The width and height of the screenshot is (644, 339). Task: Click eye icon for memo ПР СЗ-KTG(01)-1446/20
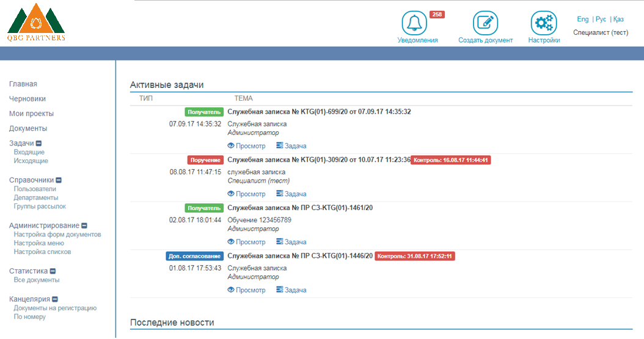231,290
